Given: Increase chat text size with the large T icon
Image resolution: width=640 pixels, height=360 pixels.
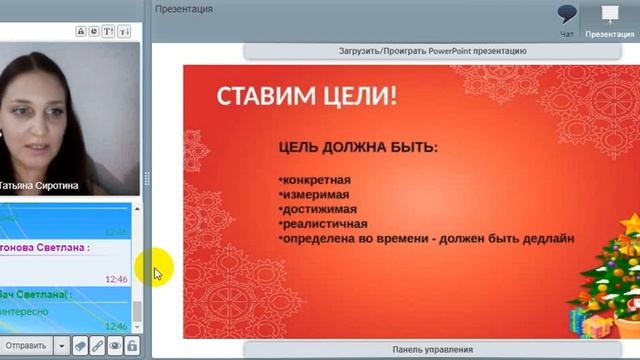Looking at the screenshot, I should tap(108, 31).
